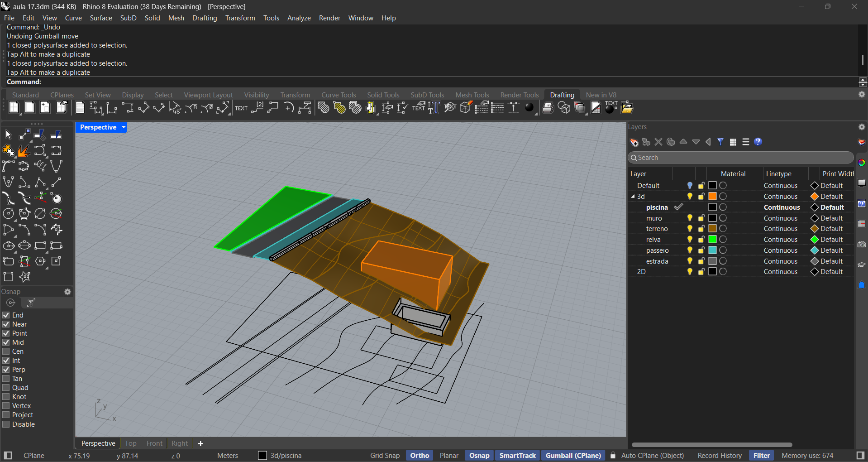This screenshot has height=462, width=868.
Task: Open the layer filter icon dropdown
Action: point(720,142)
